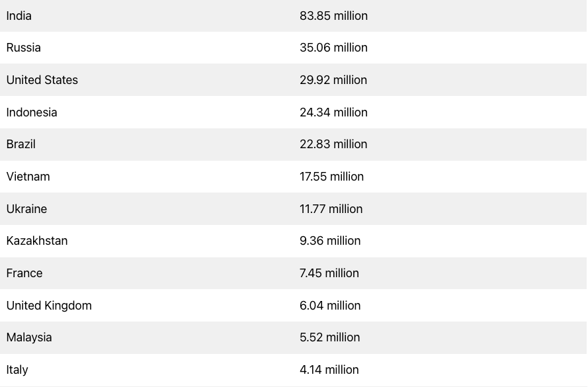Image resolution: width=588 pixels, height=387 pixels.
Task: Select the 29.92 million value
Action: point(333,80)
